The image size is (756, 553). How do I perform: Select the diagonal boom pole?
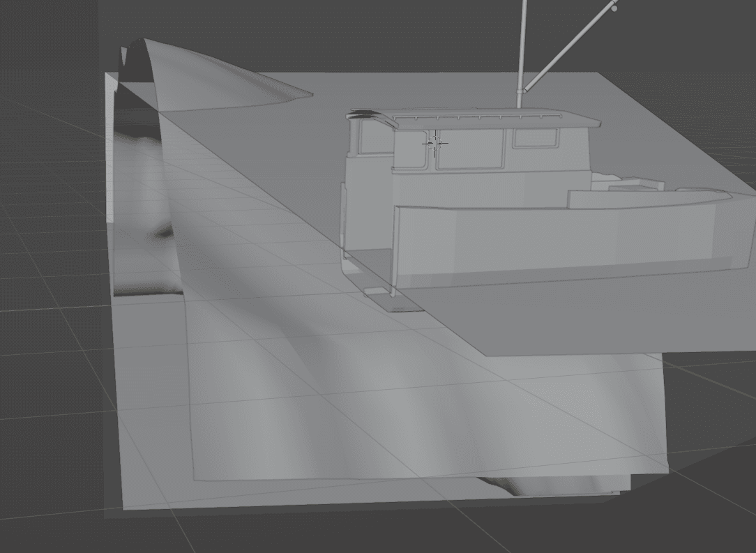point(571,46)
